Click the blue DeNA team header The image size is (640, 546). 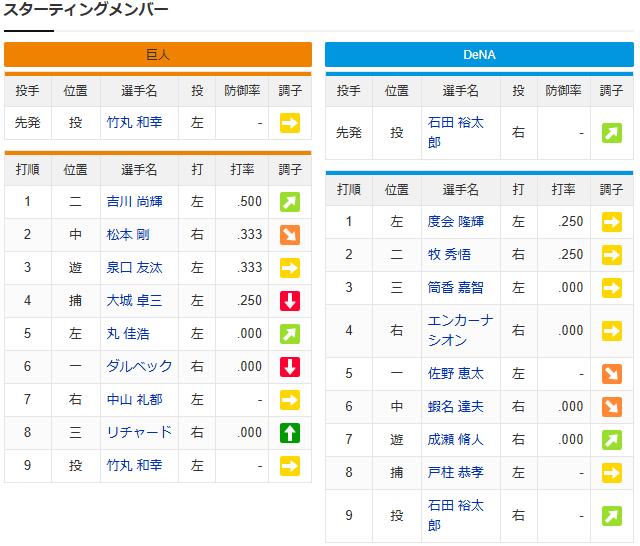tap(479, 55)
